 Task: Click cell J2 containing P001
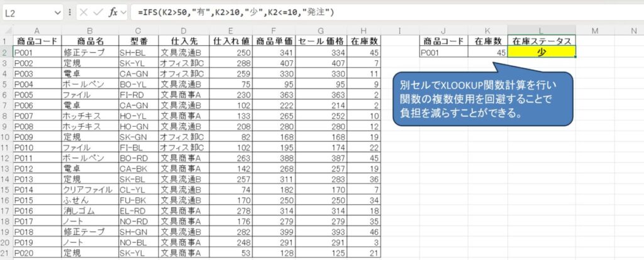pos(444,52)
